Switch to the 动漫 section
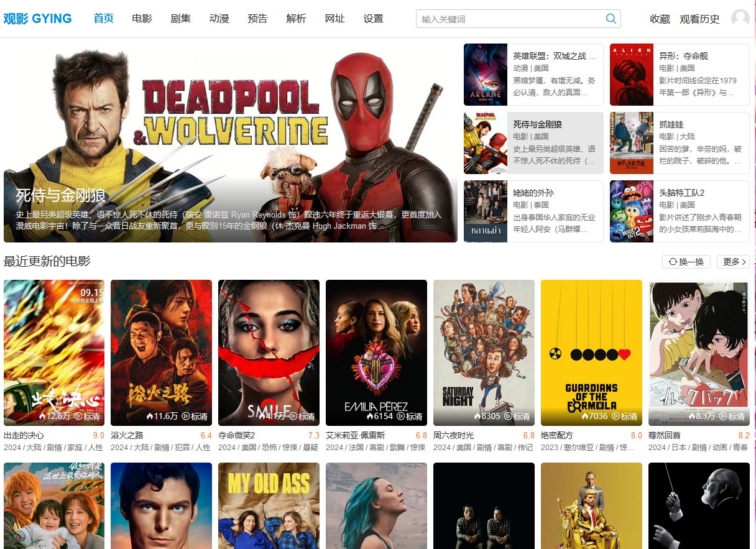This screenshot has height=549, width=756. pos(219,19)
